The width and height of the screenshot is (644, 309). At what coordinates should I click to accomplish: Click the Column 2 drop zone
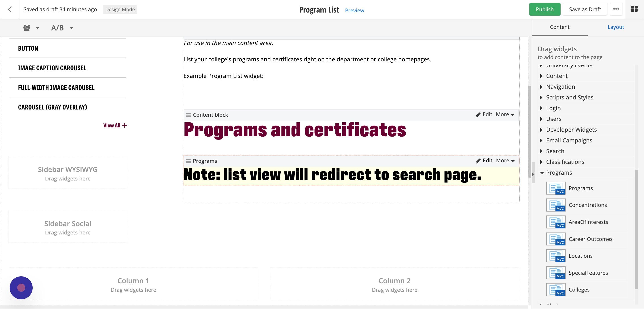click(x=394, y=284)
